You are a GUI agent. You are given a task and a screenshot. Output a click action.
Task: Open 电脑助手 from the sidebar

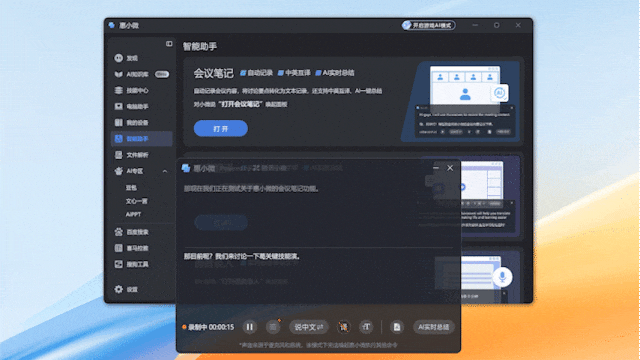point(131,107)
